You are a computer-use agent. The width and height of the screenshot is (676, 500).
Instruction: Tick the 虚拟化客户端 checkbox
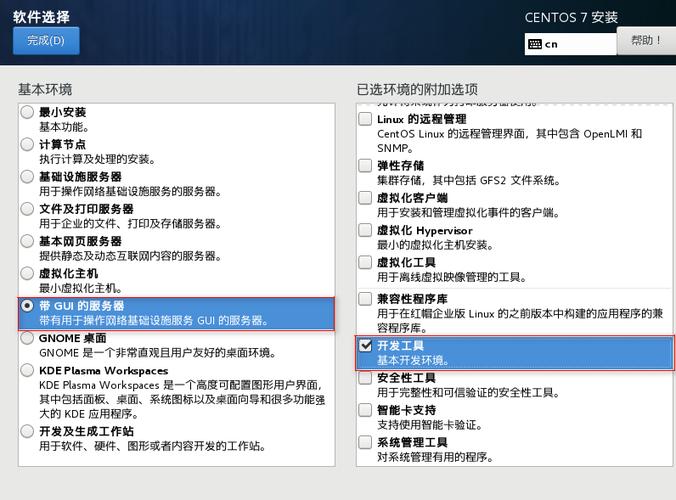tap(365, 198)
